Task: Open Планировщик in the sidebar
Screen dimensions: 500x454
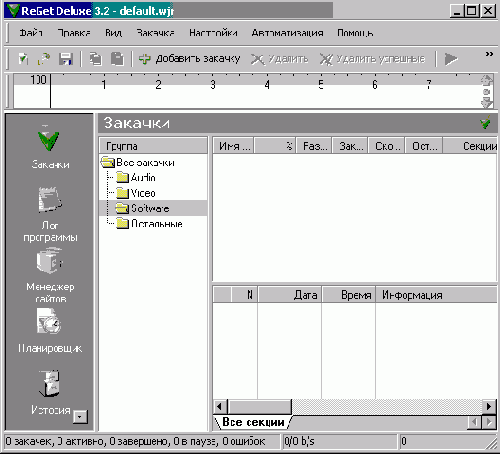Action: [x=50, y=331]
